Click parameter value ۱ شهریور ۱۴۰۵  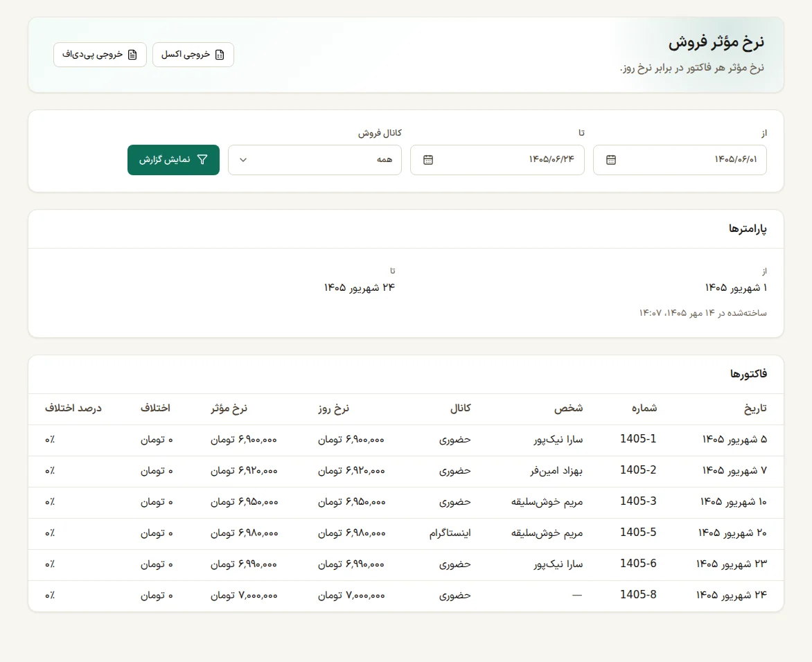[x=736, y=287]
